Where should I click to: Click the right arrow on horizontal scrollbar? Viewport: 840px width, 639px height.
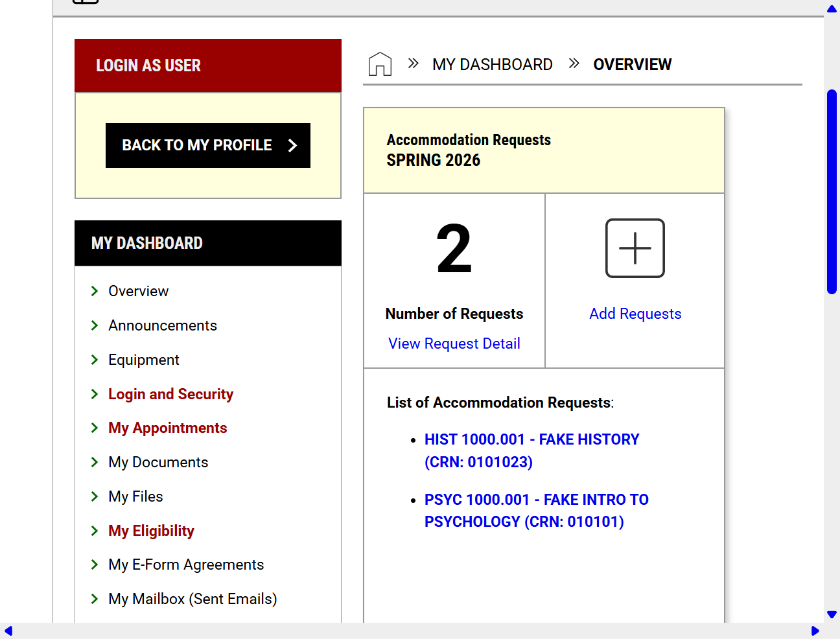(815, 631)
